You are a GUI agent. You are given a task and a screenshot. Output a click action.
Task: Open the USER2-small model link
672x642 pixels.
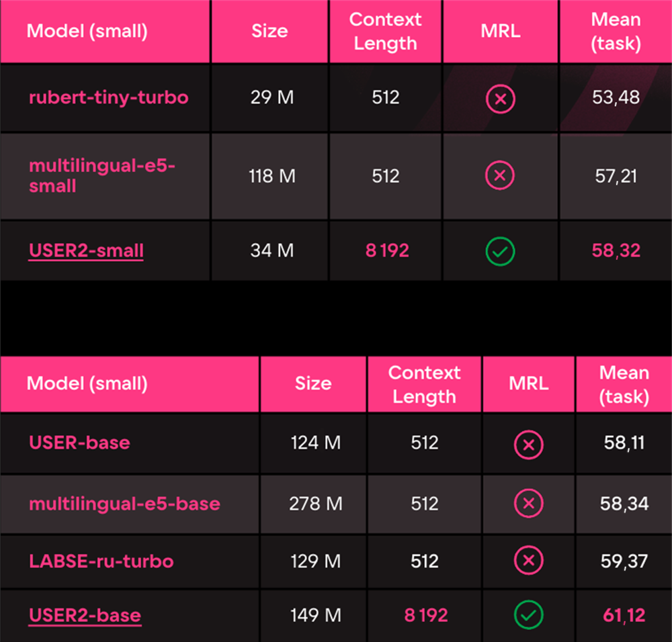click(86, 251)
